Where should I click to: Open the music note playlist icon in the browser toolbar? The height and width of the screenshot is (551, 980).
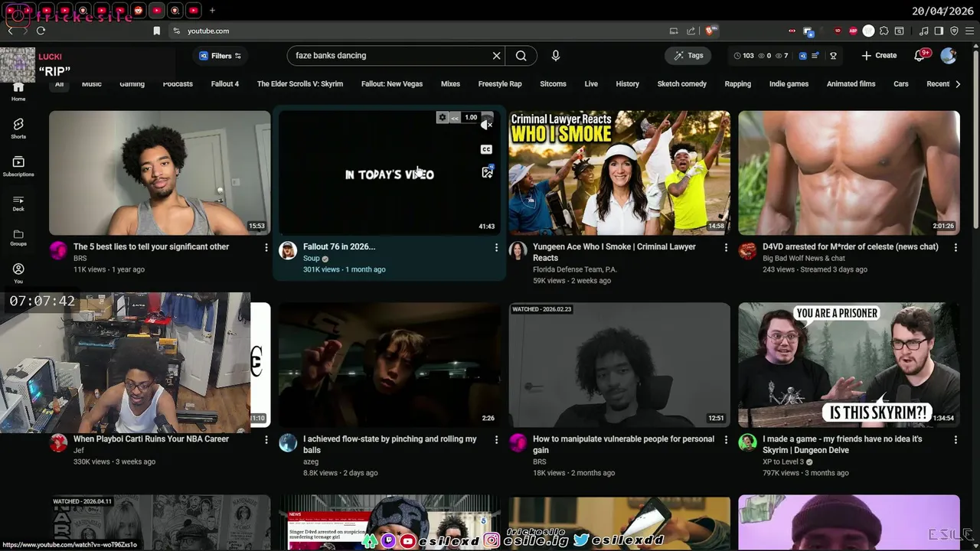pyautogui.click(x=924, y=31)
